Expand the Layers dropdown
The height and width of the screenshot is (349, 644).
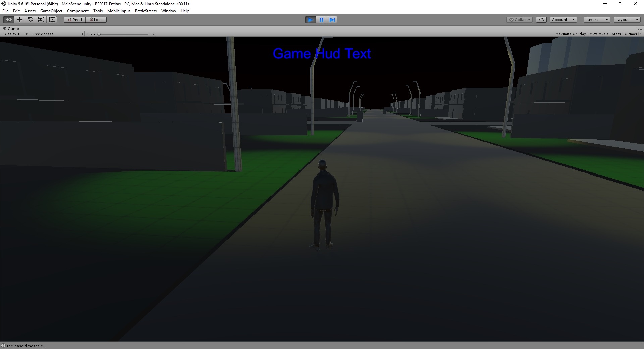coord(596,20)
